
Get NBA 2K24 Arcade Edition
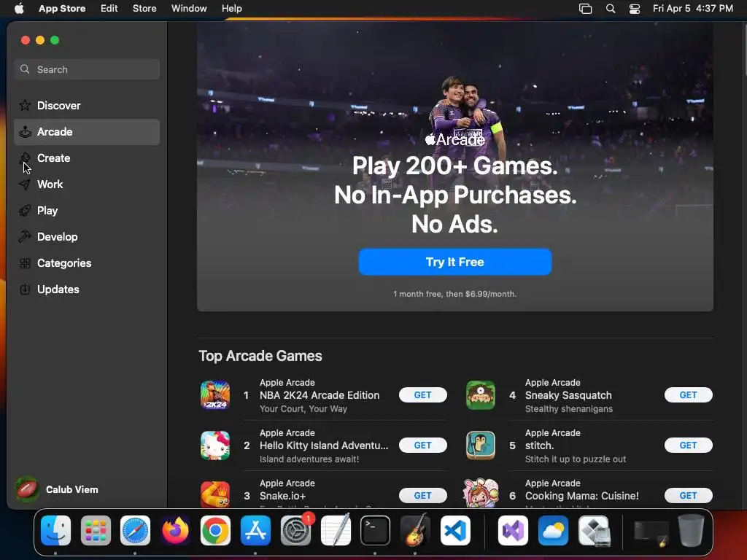[x=422, y=394]
